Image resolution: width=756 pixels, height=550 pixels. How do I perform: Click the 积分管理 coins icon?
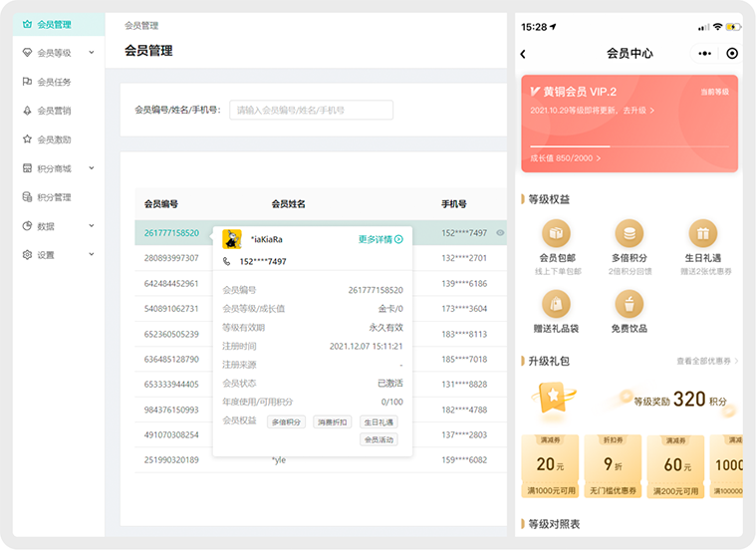28,197
